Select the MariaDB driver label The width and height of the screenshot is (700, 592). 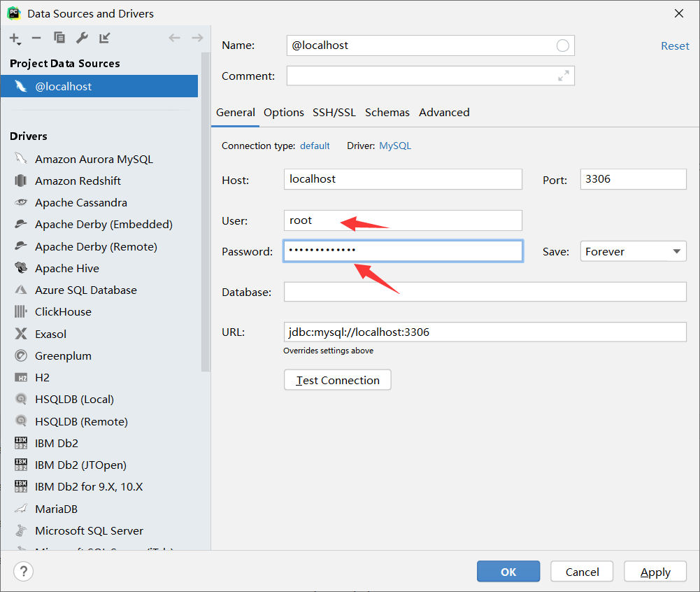[x=56, y=509]
